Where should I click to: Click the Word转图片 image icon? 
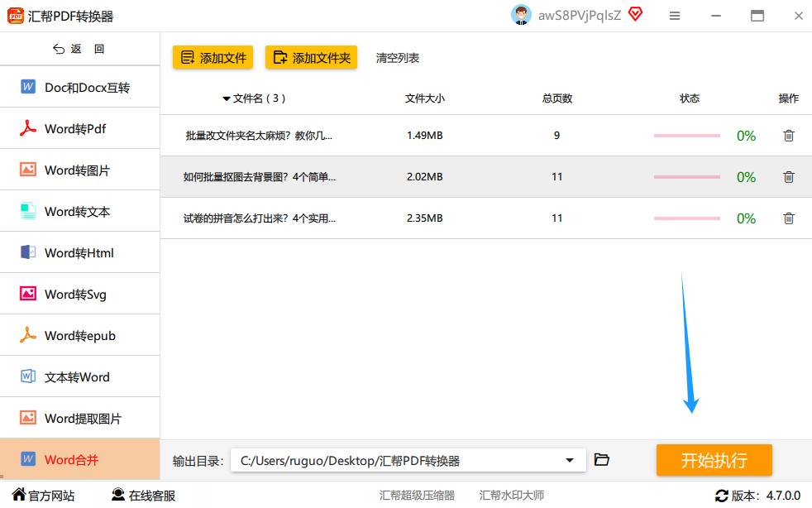28,170
